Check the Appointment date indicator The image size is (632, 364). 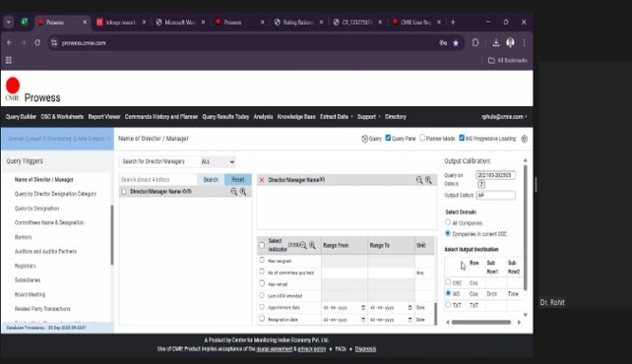(262, 307)
